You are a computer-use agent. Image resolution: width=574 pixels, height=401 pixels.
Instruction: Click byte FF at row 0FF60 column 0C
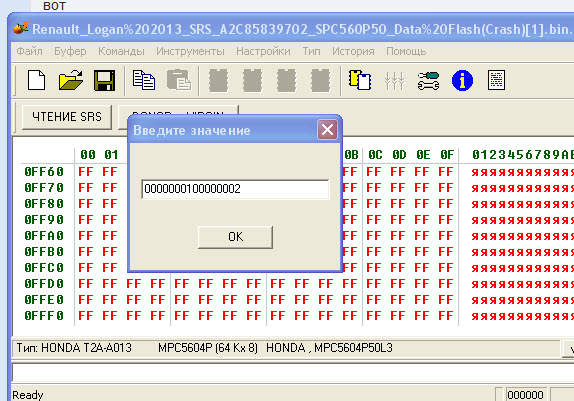pos(374,172)
